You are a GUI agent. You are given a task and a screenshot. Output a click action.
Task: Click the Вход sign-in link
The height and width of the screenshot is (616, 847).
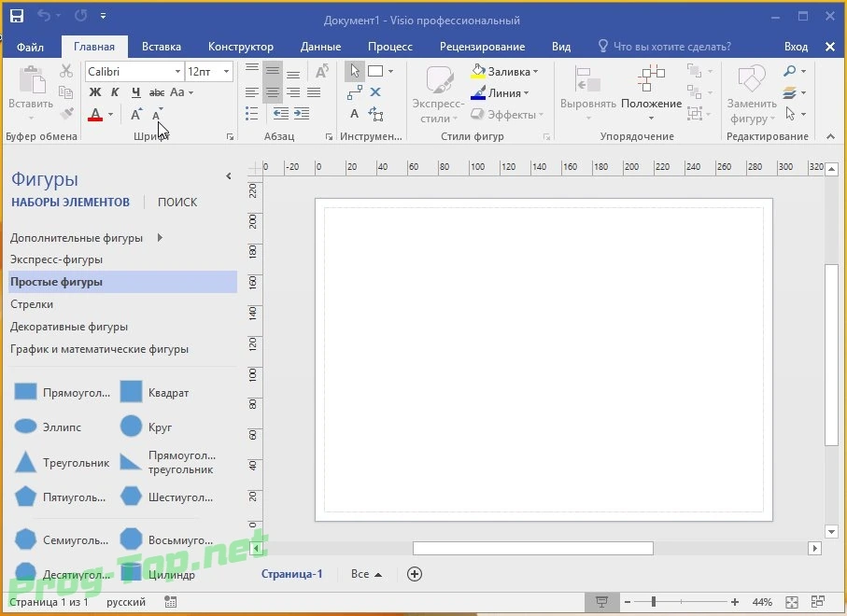tap(796, 47)
